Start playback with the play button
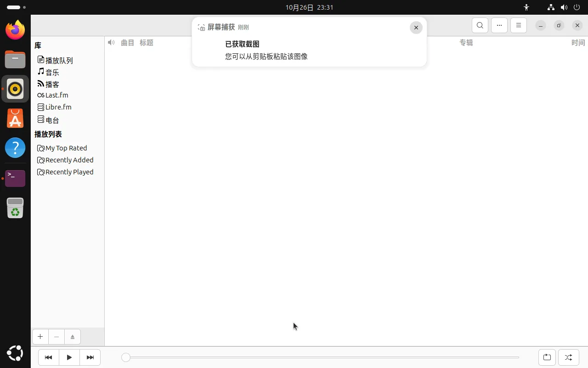 [69, 357]
